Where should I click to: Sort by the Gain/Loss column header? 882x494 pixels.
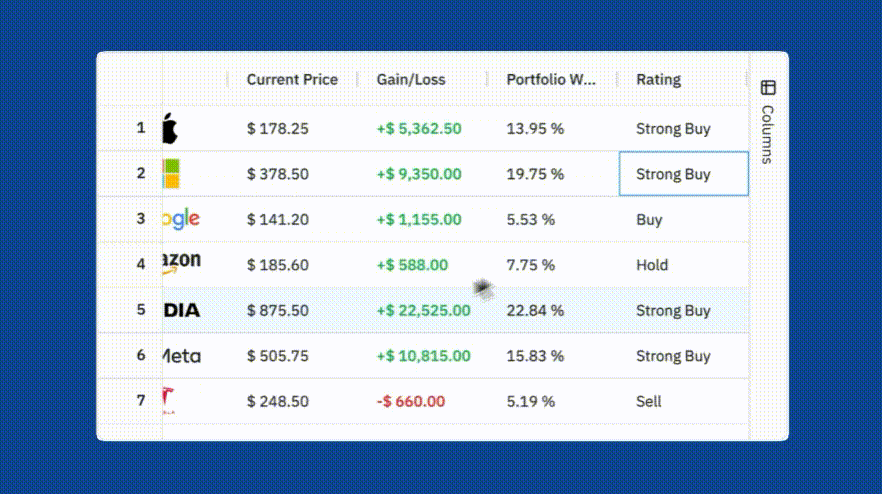click(x=411, y=79)
